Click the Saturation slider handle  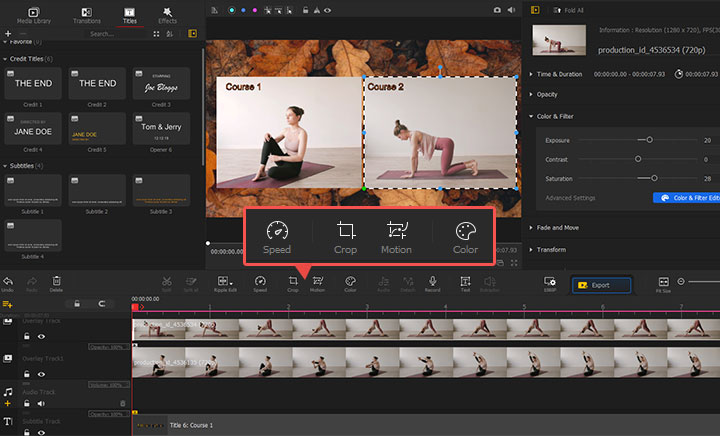click(654, 178)
